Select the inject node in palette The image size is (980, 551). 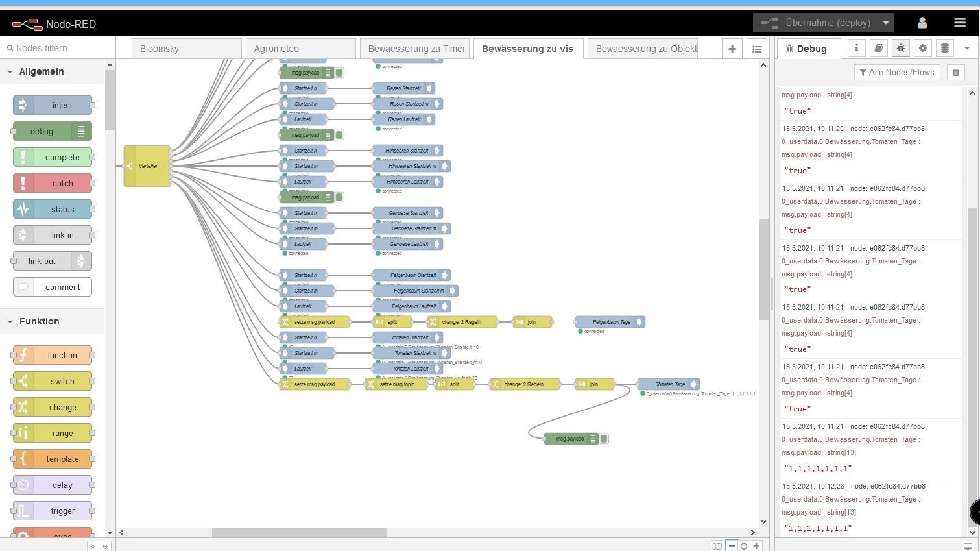(53, 105)
